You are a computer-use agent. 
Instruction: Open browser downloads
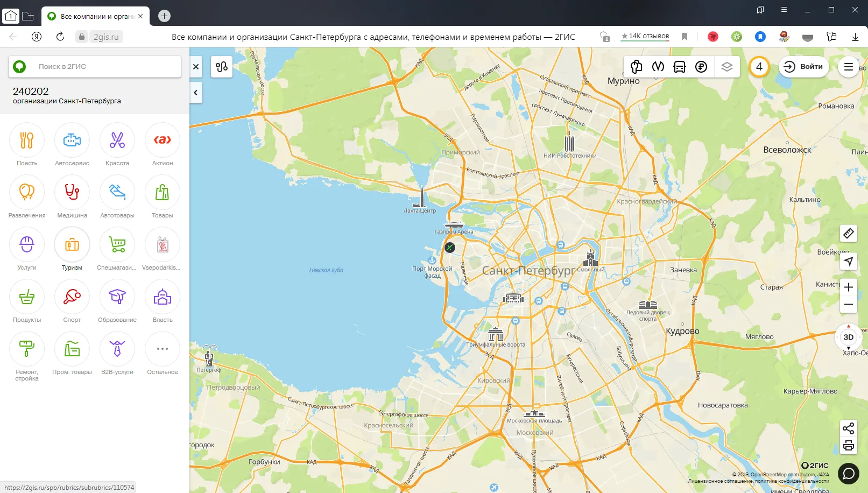[x=855, y=37]
